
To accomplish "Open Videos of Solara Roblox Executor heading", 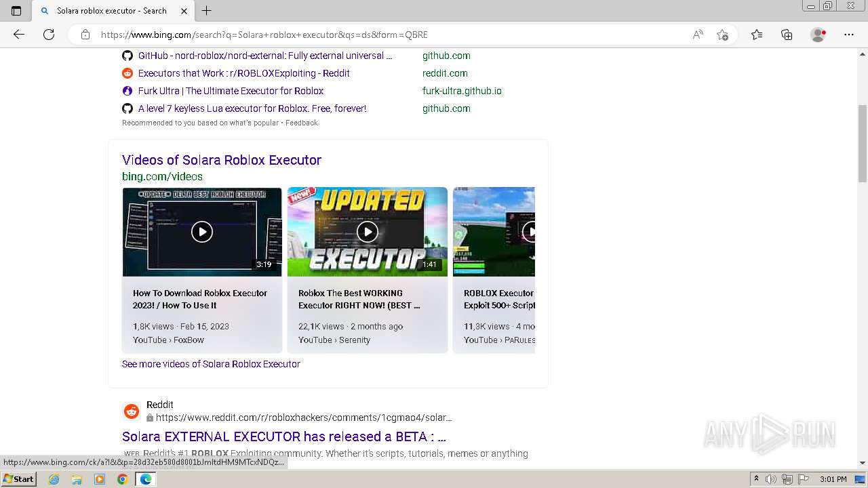I will click(222, 160).
